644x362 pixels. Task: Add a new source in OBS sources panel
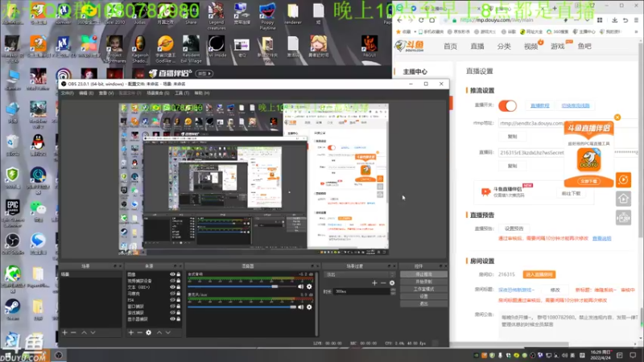click(x=131, y=332)
